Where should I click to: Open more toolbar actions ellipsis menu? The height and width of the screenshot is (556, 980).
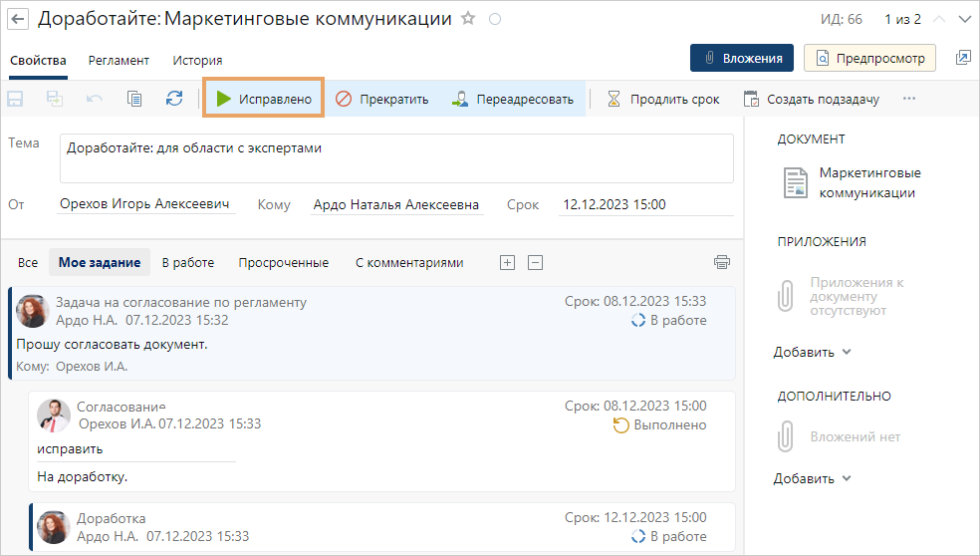pyautogui.click(x=908, y=99)
